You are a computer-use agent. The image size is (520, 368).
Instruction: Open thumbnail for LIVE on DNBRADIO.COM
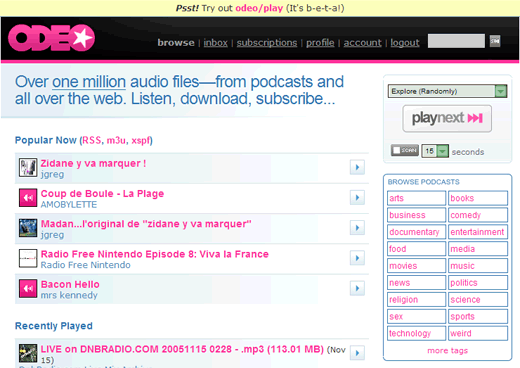[28, 353]
